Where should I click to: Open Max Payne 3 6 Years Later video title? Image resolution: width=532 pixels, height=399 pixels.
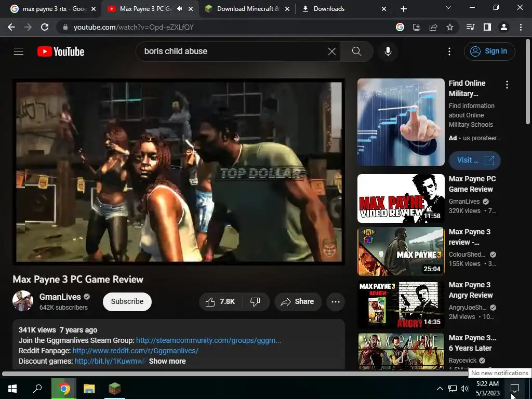(x=472, y=343)
